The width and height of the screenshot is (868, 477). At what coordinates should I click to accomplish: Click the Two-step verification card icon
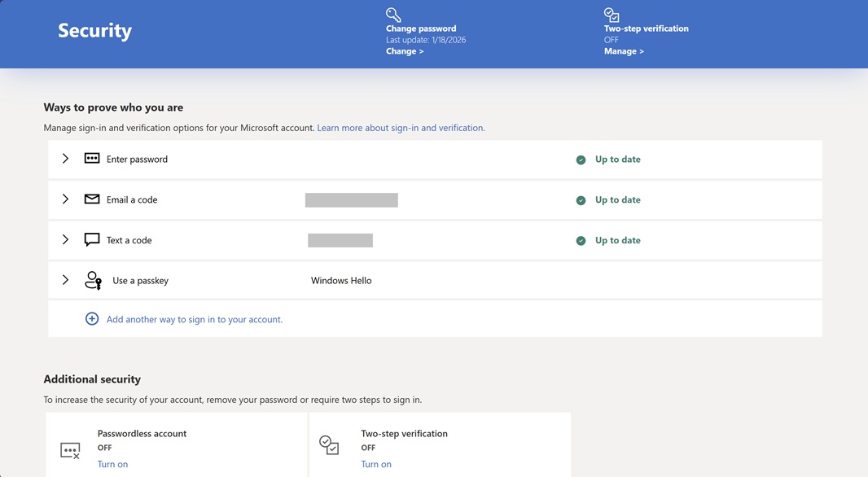pos(330,445)
